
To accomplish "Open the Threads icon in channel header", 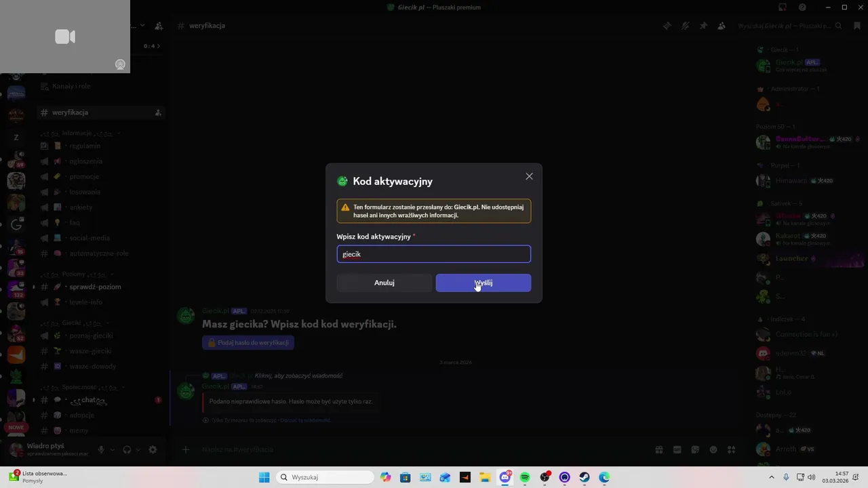I will click(x=667, y=26).
